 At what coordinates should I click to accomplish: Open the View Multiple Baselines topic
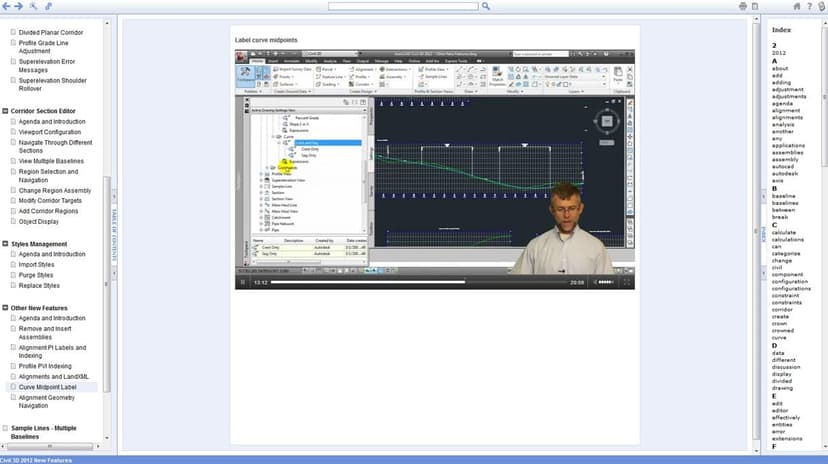51,161
